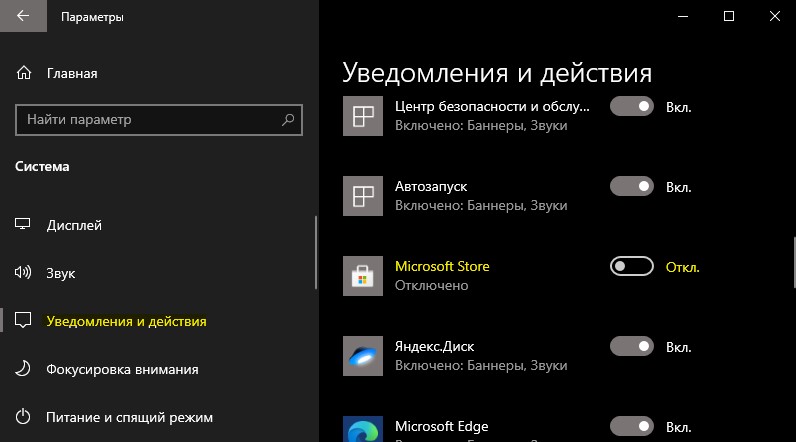This screenshot has width=796, height=442.
Task: Click Включено: Баннеры, Звуки under Автозапуск
Action: coord(481,206)
